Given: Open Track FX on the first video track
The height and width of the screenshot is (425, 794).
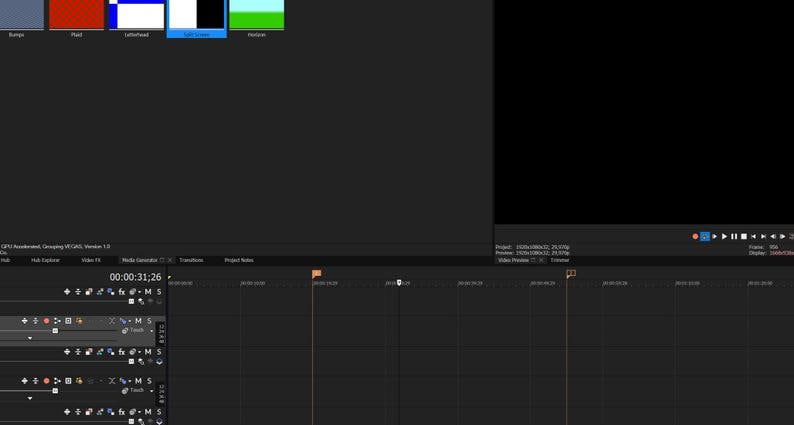Looking at the screenshot, I should (x=122, y=292).
